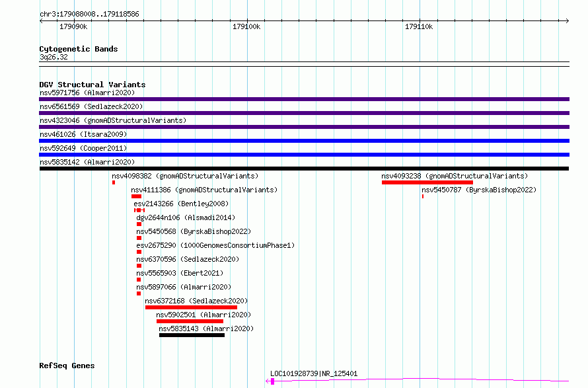Open dgv2644n106 (Alsmadi2014) label
The height and width of the screenshot is (388, 588).
[186, 217]
